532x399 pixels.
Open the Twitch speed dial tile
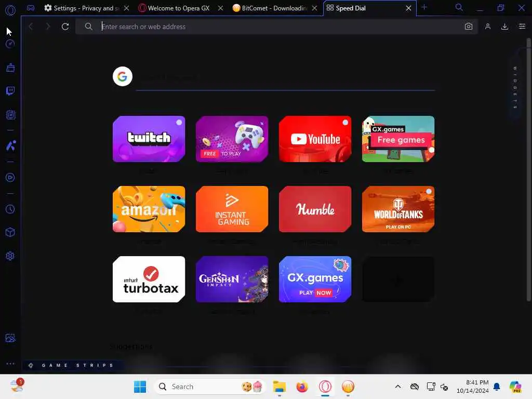pyautogui.click(x=149, y=139)
